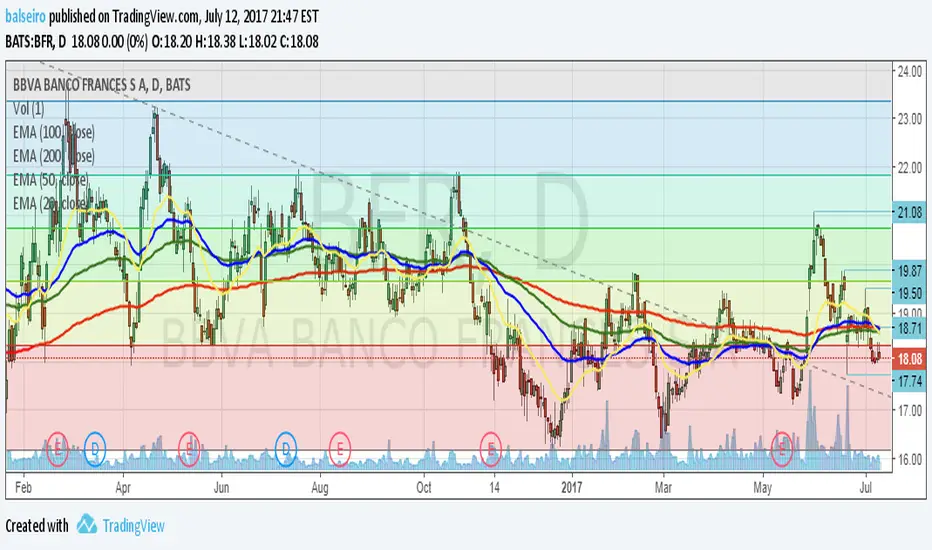Click the Created with footer text
This screenshot has width=932, height=550.
coord(37,526)
